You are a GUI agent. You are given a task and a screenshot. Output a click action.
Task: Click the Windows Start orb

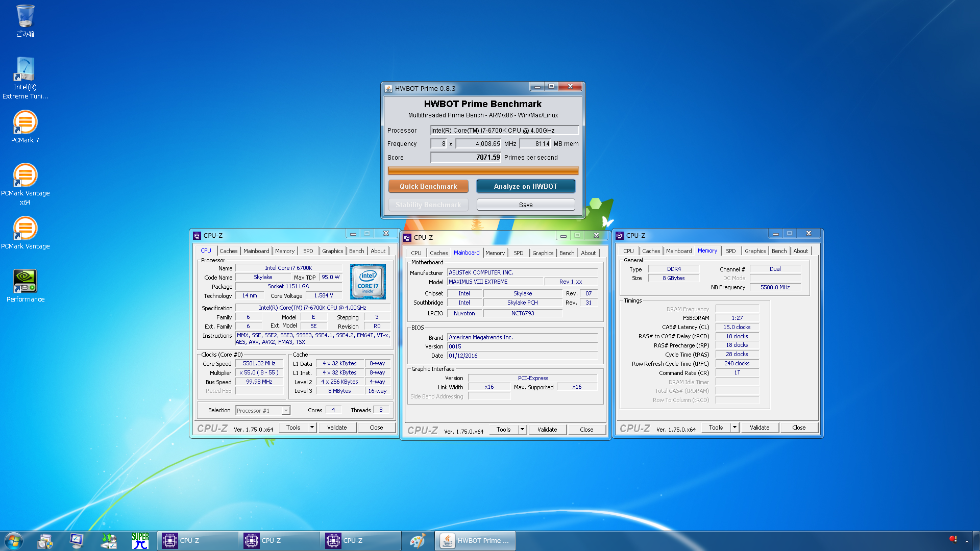click(x=13, y=541)
